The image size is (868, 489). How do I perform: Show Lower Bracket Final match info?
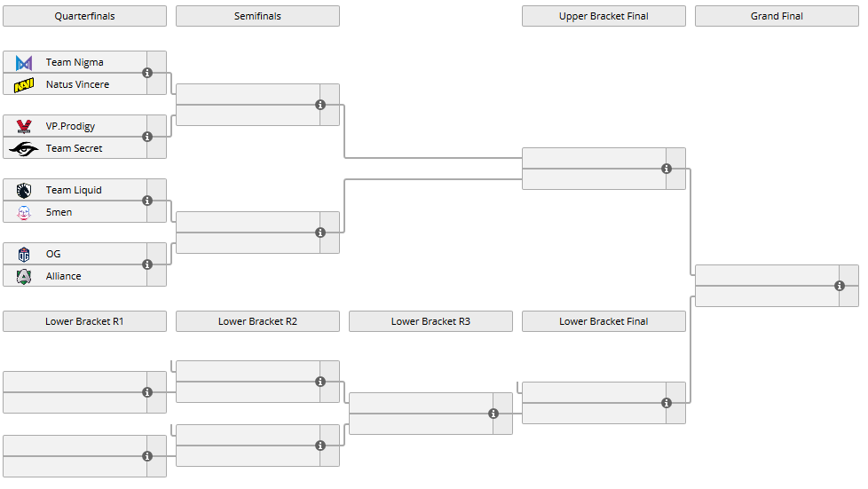[667, 403]
